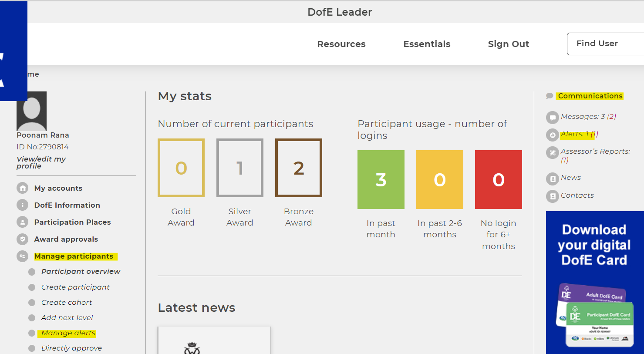The height and width of the screenshot is (354, 644).
Task: Click the Award approvals shield icon
Action: pos(22,239)
